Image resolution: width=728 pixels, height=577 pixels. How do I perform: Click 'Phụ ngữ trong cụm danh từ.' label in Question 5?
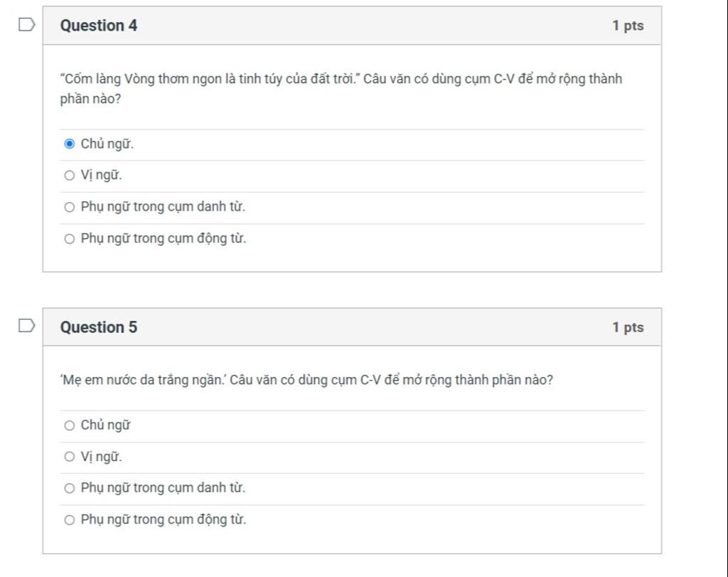pos(163,488)
